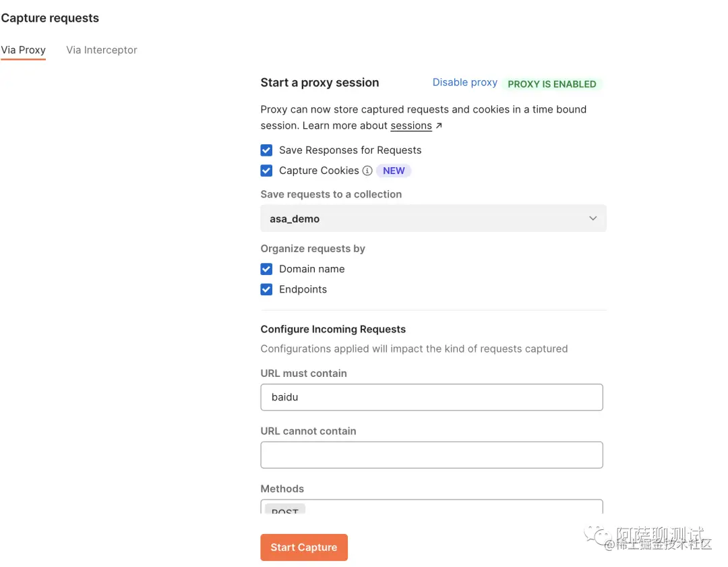Image resolution: width=728 pixels, height=567 pixels.
Task: Click the WeChat logo in the watermark
Action: click(x=598, y=535)
